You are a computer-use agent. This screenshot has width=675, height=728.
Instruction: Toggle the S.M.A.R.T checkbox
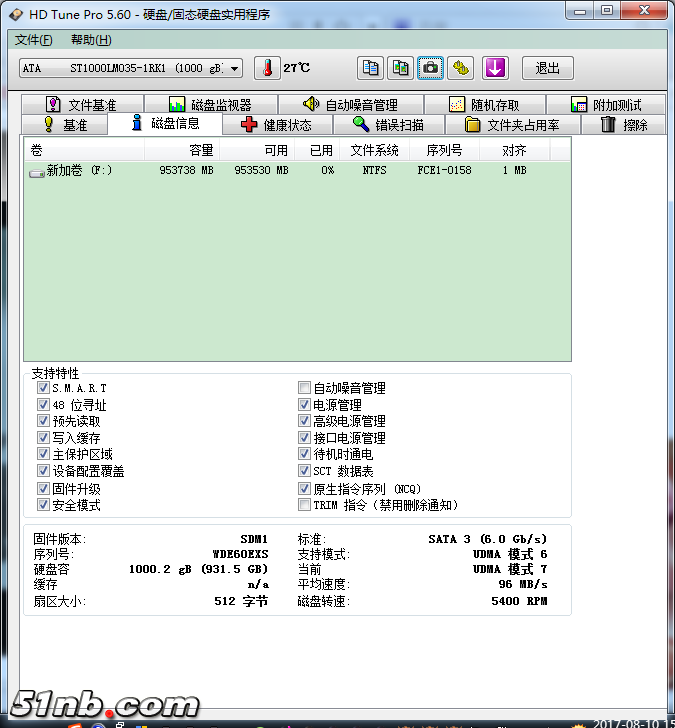coord(43,388)
